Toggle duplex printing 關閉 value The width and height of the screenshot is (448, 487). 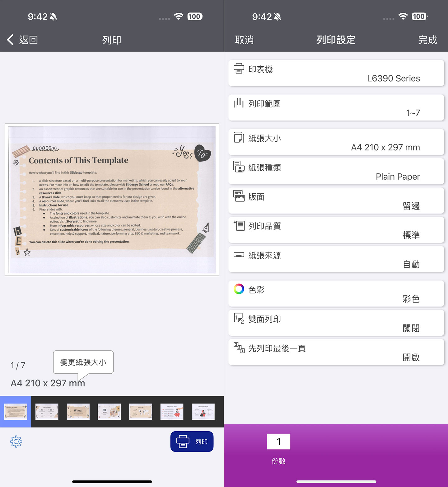(x=411, y=328)
